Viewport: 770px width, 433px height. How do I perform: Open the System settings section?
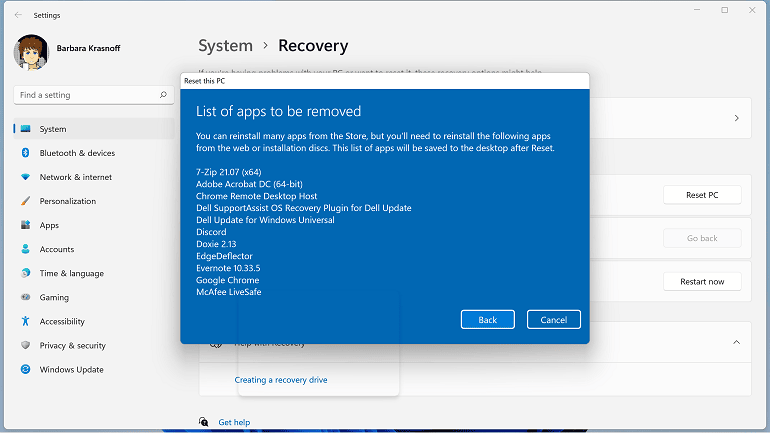[x=94, y=129]
